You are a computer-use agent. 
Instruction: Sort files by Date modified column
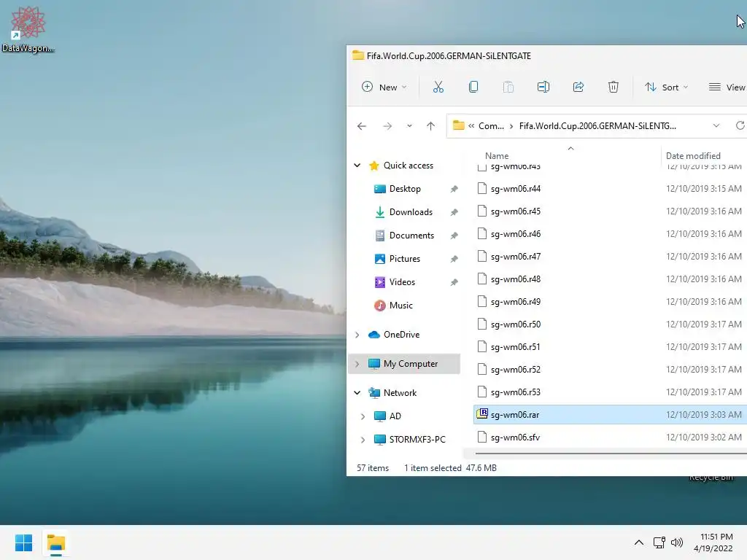693,156
